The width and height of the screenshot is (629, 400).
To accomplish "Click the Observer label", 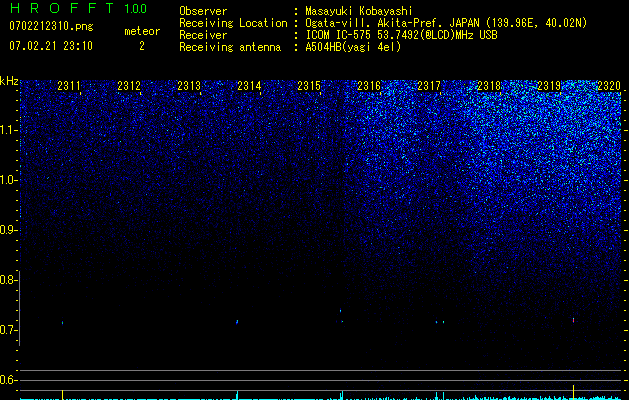I will [x=203, y=11].
